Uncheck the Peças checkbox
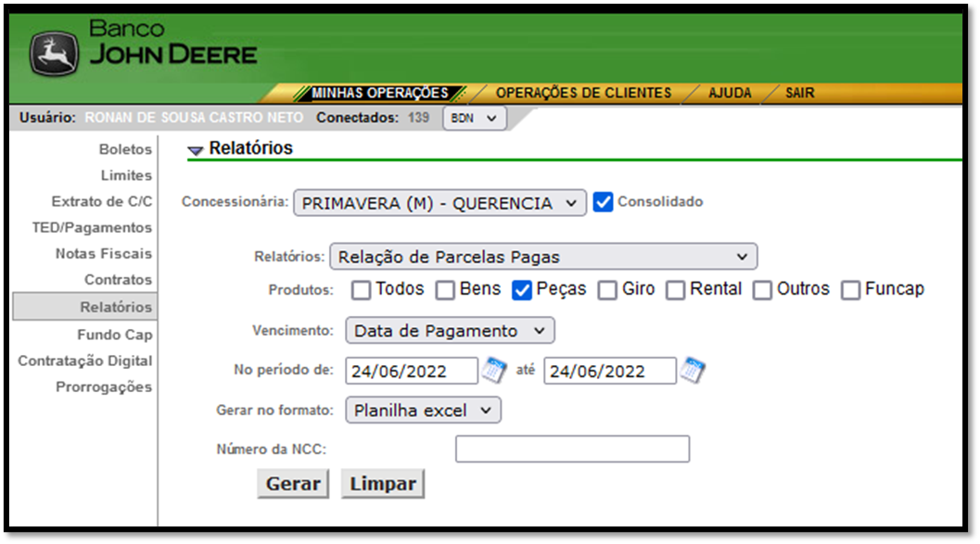 point(522,290)
